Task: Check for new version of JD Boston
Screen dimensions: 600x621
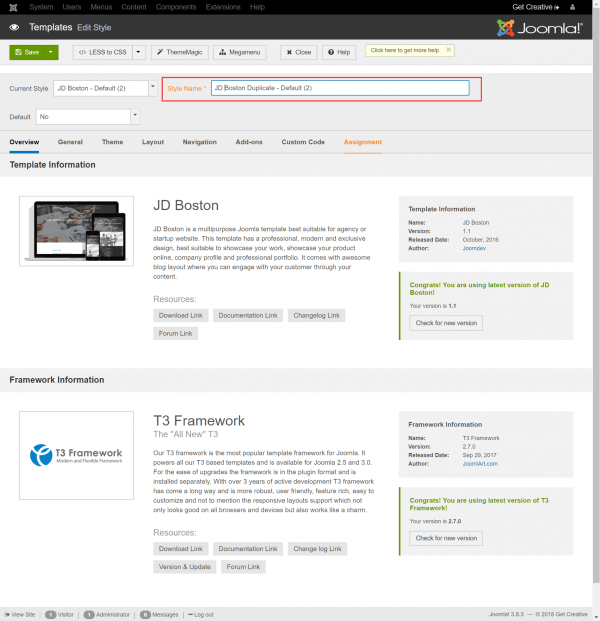Action: pyautogui.click(x=446, y=323)
